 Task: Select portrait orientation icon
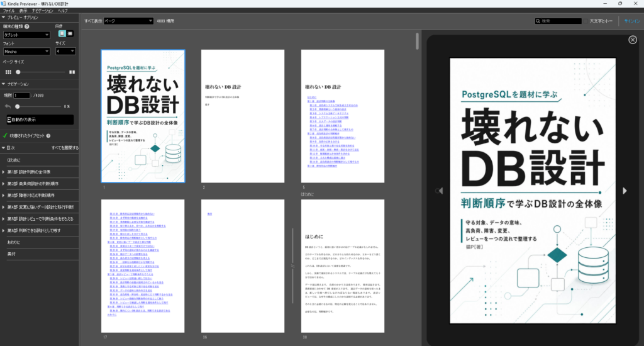pos(62,34)
